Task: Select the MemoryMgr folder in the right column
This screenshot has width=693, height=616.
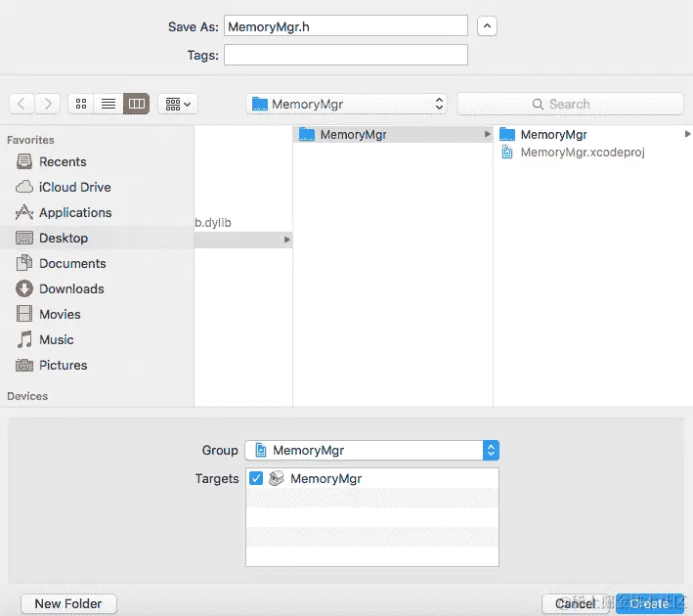Action: click(x=592, y=134)
